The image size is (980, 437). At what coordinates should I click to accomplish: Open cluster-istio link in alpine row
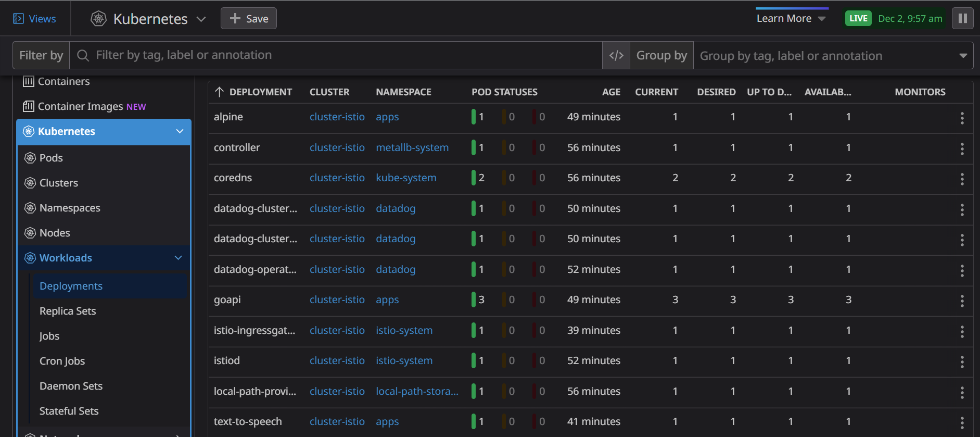point(337,117)
